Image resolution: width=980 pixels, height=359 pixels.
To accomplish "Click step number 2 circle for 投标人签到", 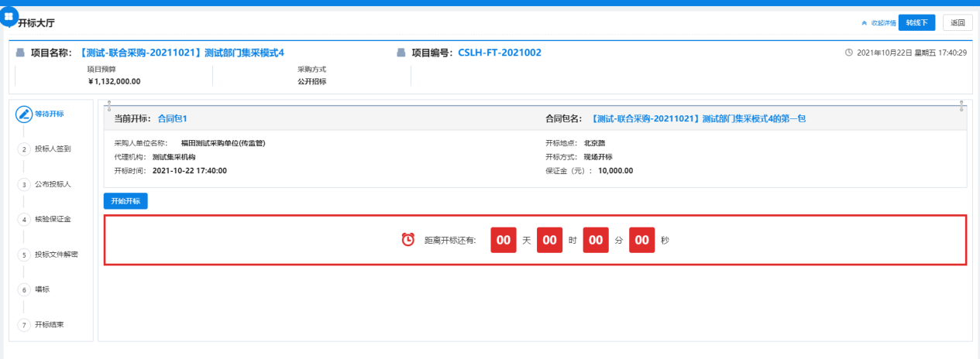I will (24, 149).
